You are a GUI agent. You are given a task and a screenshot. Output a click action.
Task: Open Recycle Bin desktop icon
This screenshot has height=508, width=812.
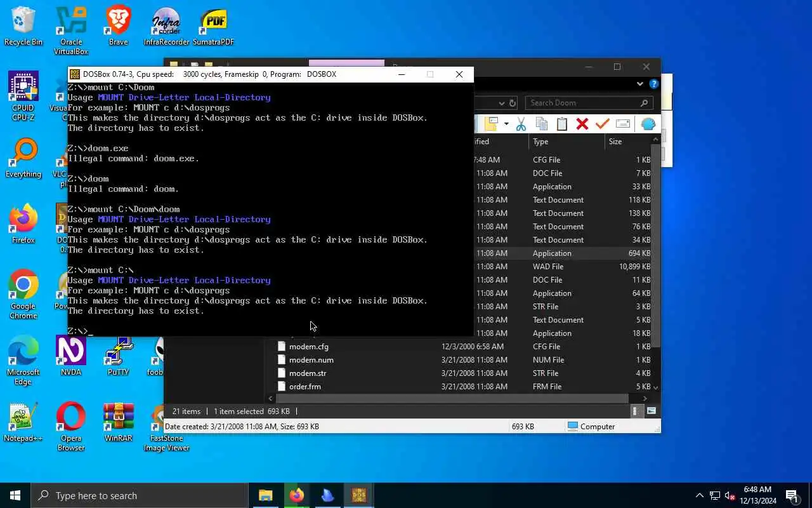[x=23, y=27]
